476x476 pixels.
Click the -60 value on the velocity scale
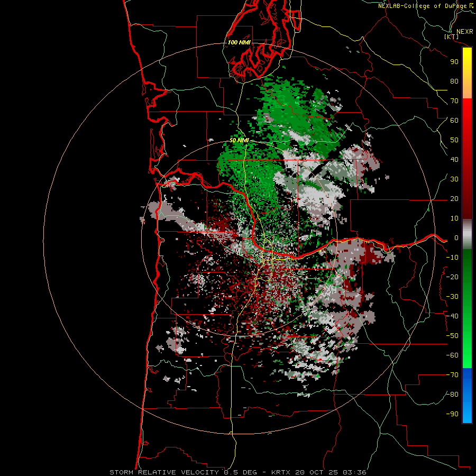(x=452, y=355)
